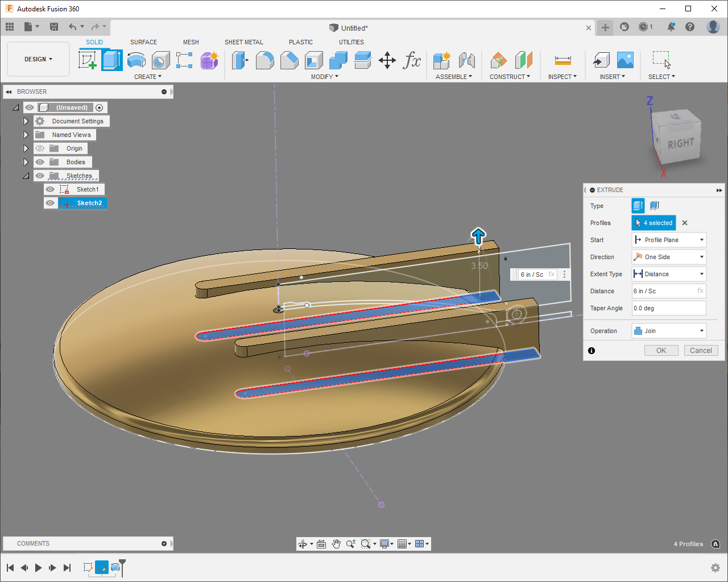The width and height of the screenshot is (728, 582).
Task: Cancel the Extrude dialog
Action: coord(701,351)
